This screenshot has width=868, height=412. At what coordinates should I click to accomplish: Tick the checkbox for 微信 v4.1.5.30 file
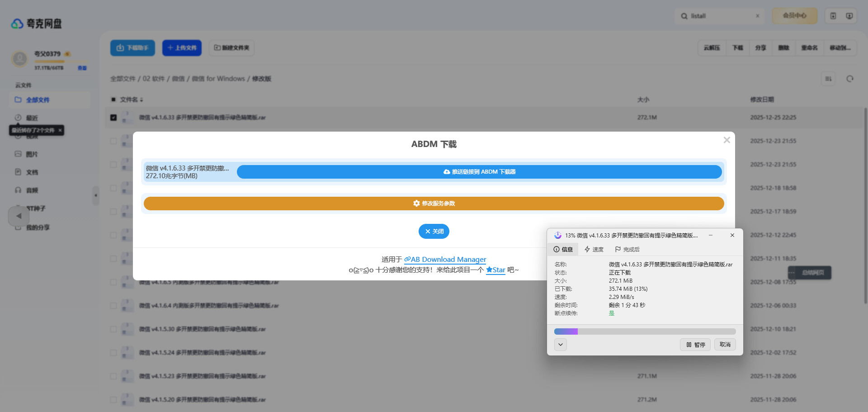(113, 329)
